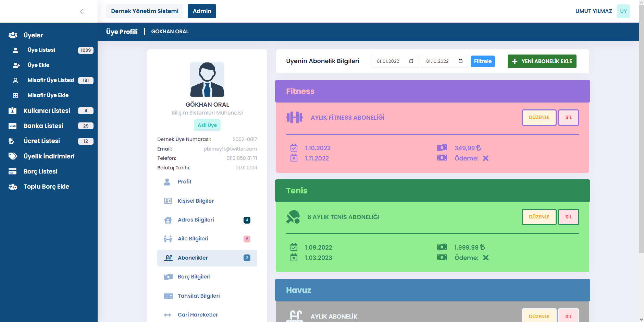Click the Banka Listesi visa card icon

13,126
